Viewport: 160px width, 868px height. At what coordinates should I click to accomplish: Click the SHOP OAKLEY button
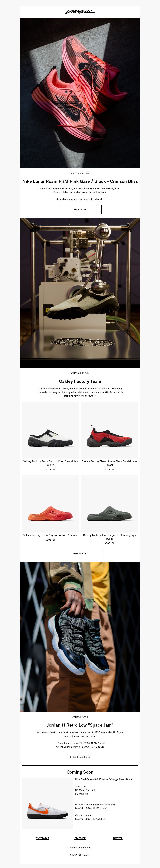pos(80,554)
